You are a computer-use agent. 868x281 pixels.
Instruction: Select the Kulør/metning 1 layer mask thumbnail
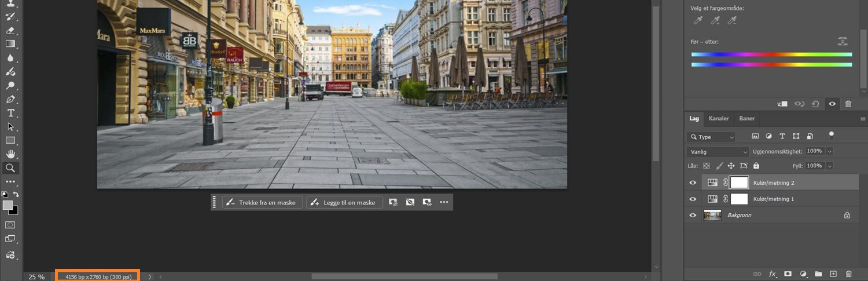click(x=740, y=199)
